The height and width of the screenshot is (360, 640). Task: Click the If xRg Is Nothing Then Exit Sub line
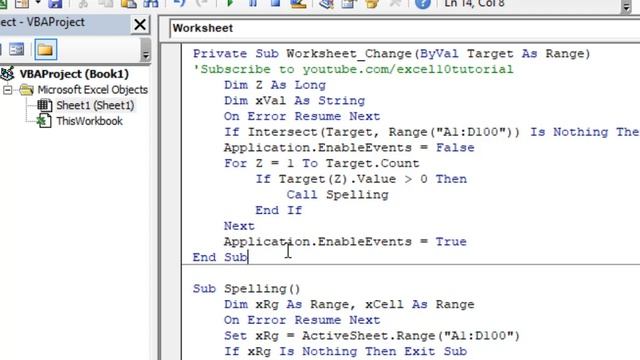pyautogui.click(x=345, y=351)
